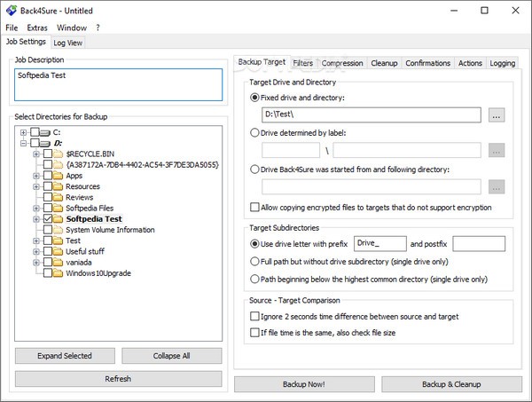The width and height of the screenshot is (532, 402).
Task: Uncheck the Softpedia Test directory checkbox
Action: pos(48,218)
